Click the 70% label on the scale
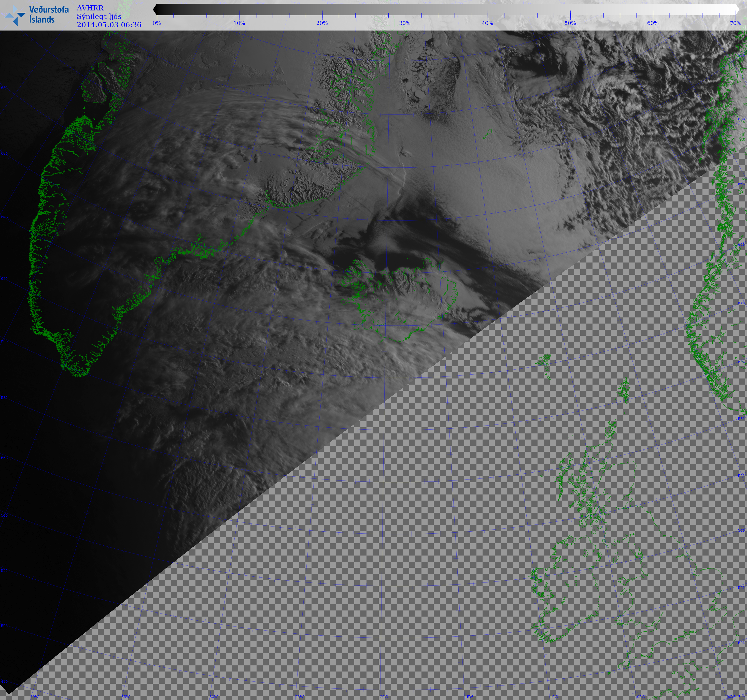 (x=735, y=23)
